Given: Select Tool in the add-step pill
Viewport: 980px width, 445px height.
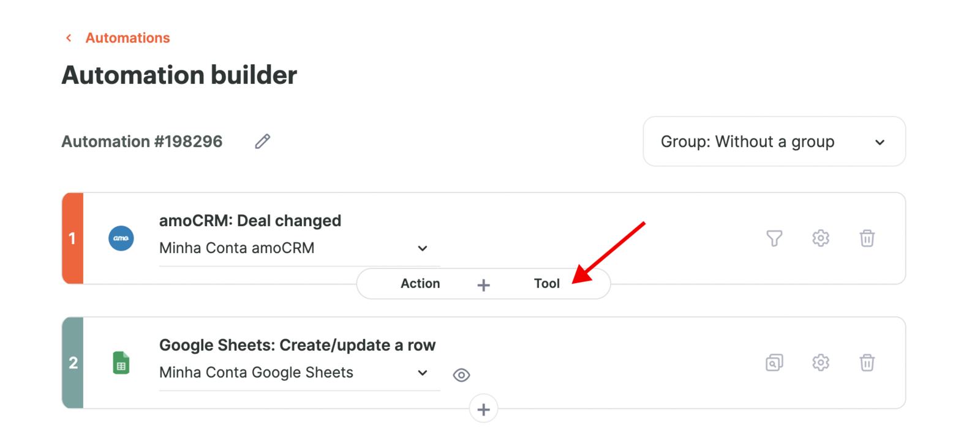Looking at the screenshot, I should tap(547, 283).
